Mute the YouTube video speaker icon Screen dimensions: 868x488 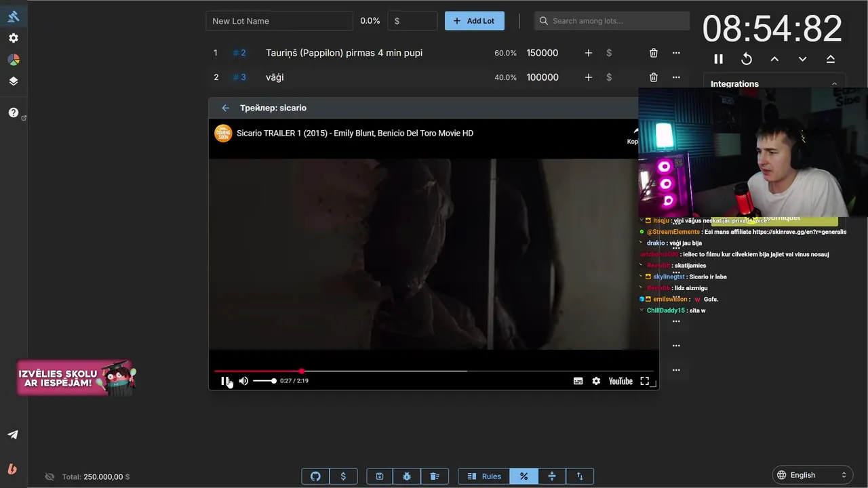(x=243, y=381)
